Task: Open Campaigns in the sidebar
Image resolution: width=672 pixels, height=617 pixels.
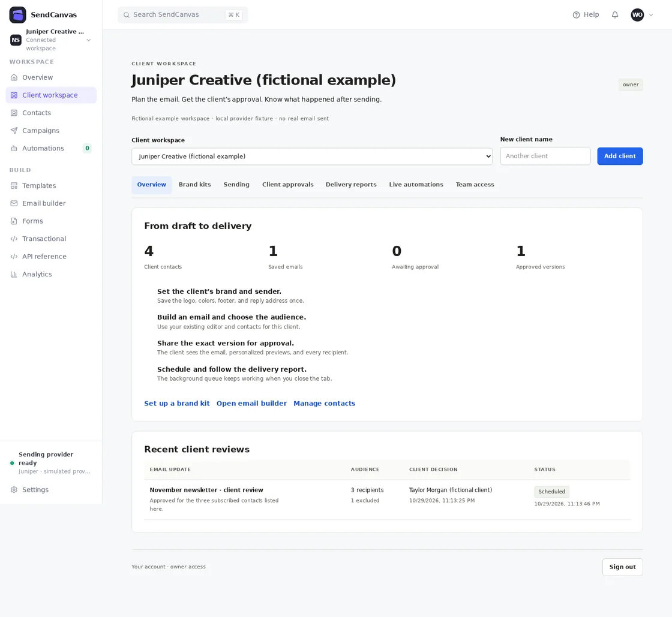Action: 51,131
